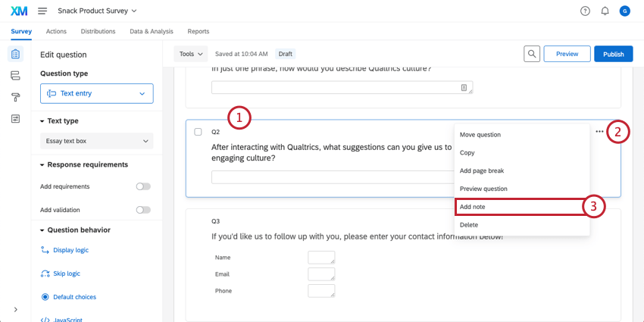Switch to the Data & Analysis tab
644x322 pixels.
point(152,31)
